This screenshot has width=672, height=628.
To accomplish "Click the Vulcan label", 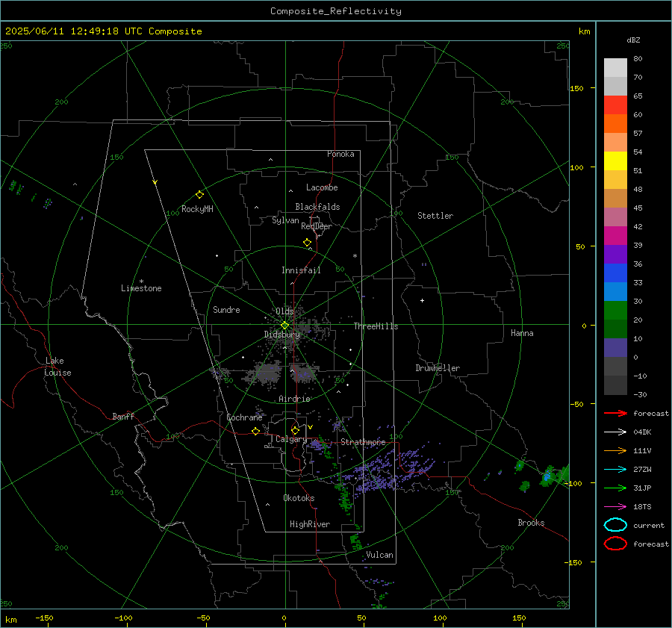I will click(379, 555).
